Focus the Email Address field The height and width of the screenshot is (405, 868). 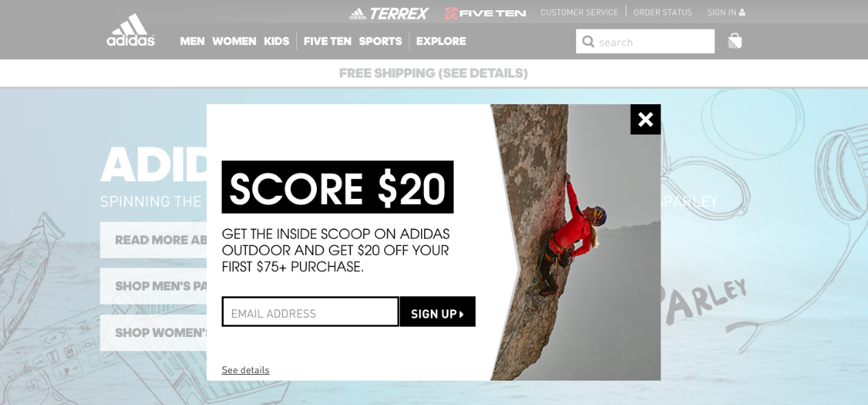point(310,312)
